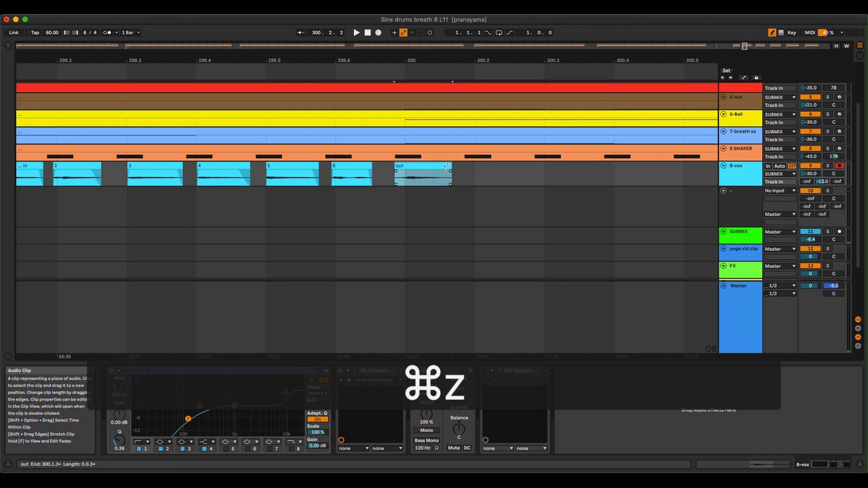
Task: Toggle the Follow playback arrow icon
Action: 300,33
